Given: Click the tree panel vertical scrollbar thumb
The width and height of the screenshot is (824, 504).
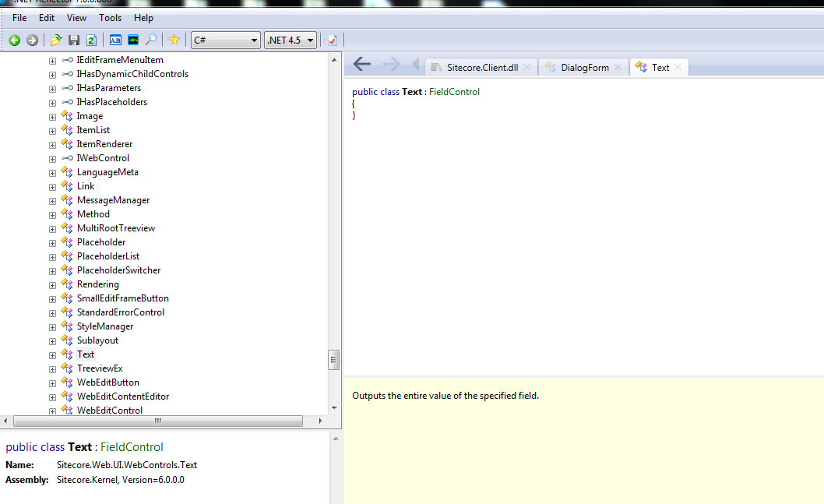Looking at the screenshot, I should [334, 359].
